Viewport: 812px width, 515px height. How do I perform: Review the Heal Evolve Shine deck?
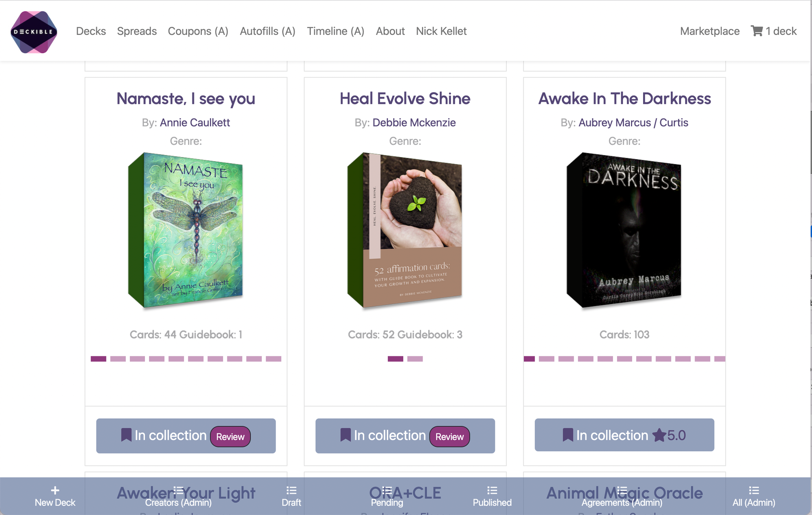point(449,437)
